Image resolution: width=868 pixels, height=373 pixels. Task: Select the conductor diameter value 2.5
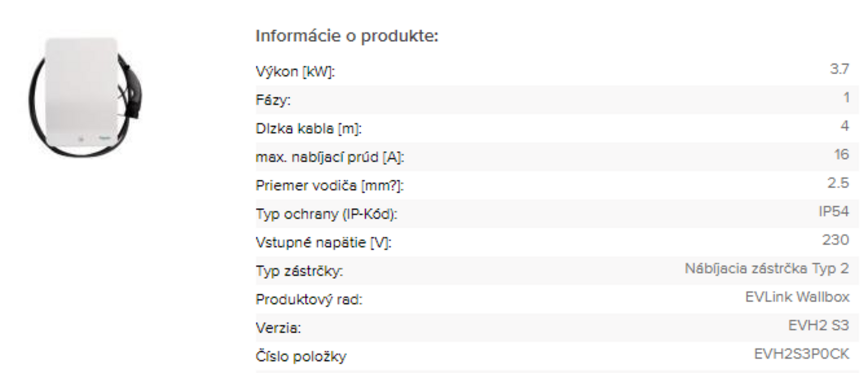(838, 183)
